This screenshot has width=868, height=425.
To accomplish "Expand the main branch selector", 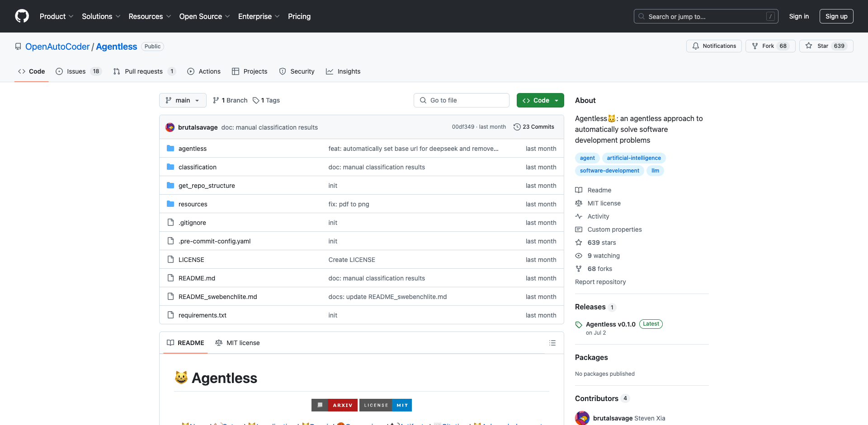I will coord(183,100).
